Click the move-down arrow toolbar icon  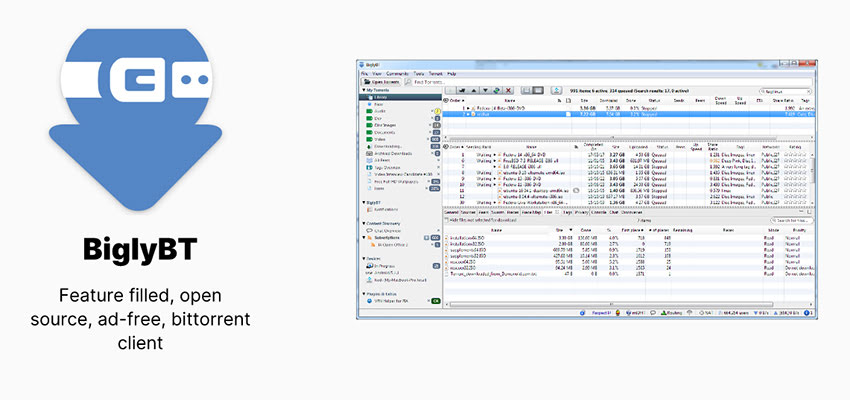[485, 91]
